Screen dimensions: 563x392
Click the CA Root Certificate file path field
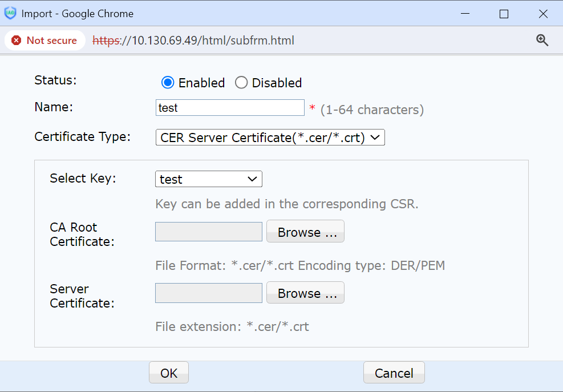coord(208,232)
